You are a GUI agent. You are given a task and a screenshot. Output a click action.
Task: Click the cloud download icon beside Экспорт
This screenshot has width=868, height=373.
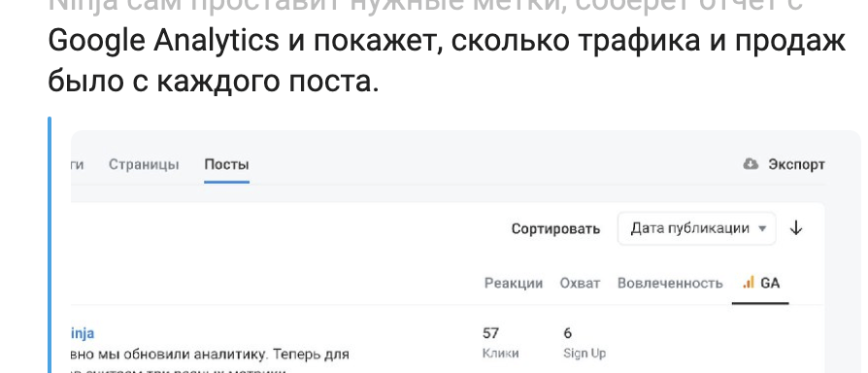coord(751,164)
